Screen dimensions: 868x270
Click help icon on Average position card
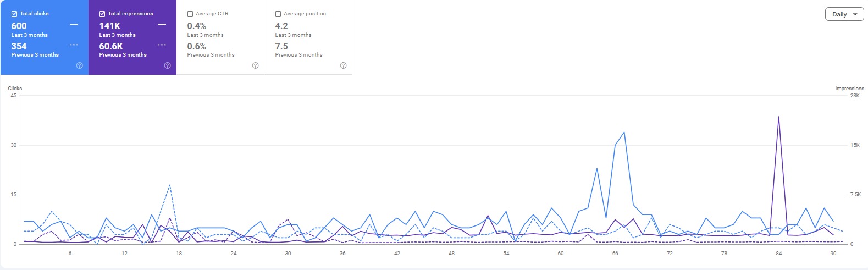pyautogui.click(x=343, y=65)
